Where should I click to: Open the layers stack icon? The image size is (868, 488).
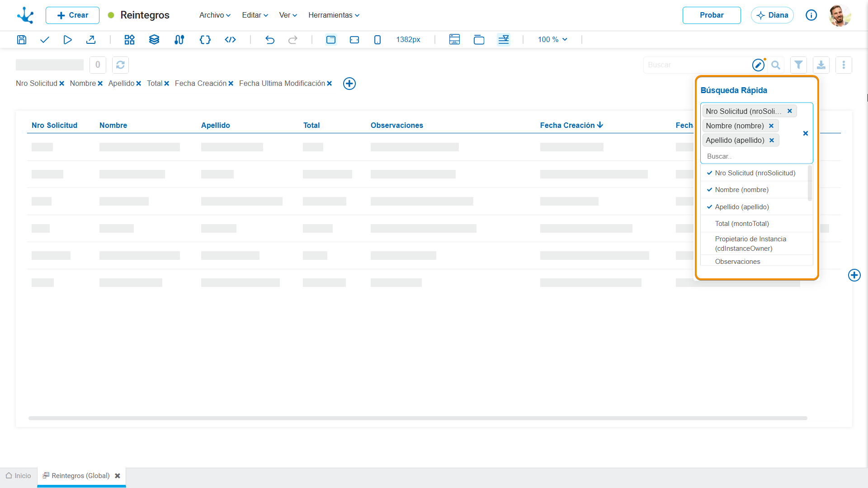coord(154,40)
